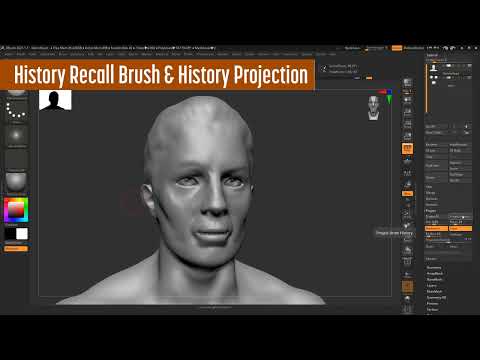This screenshot has width=480, height=360.
Task: Click the camera head orientation gizmo
Action: pyautogui.click(x=374, y=108)
